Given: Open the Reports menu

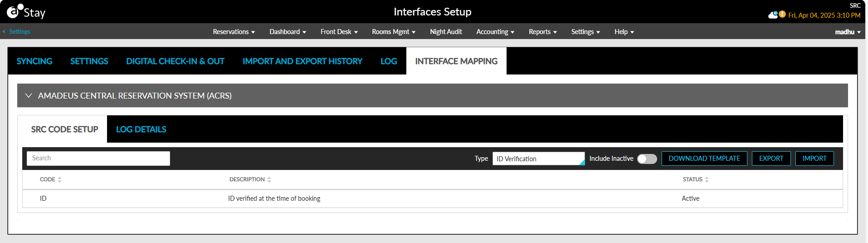Looking at the screenshot, I should [x=542, y=32].
